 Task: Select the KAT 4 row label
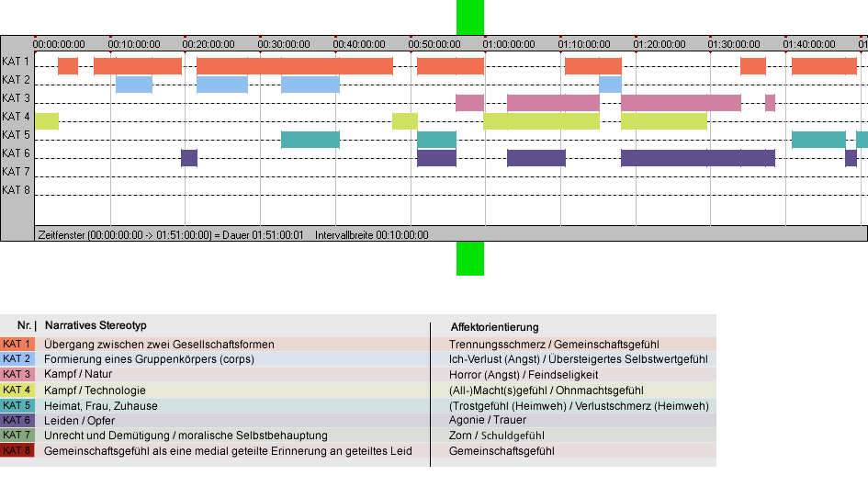tap(16, 117)
